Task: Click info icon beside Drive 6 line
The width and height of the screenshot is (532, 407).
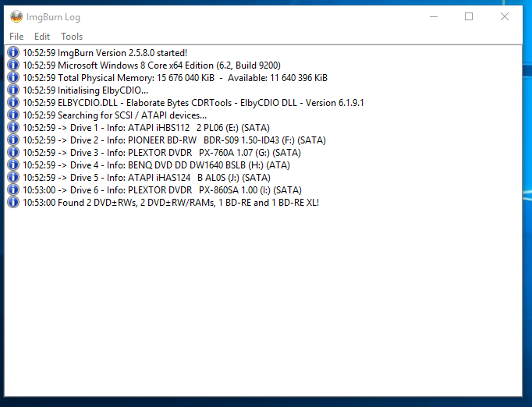Action: tap(13, 190)
